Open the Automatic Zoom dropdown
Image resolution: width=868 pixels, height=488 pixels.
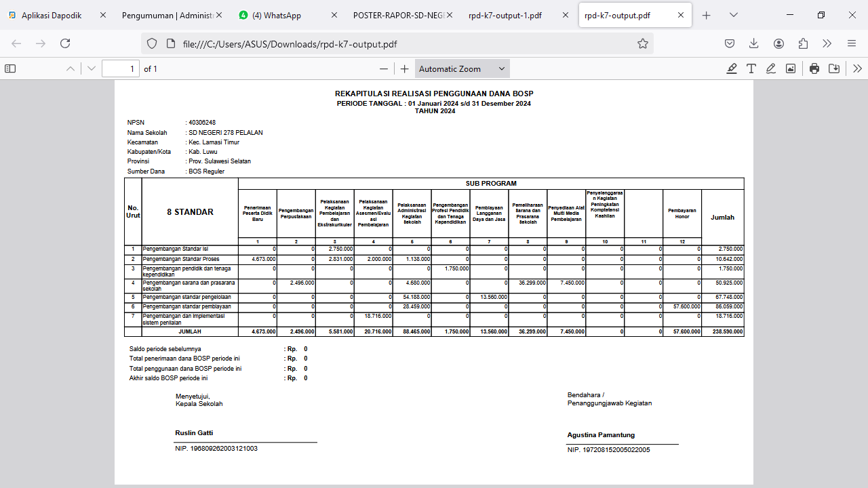tap(462, 68)
